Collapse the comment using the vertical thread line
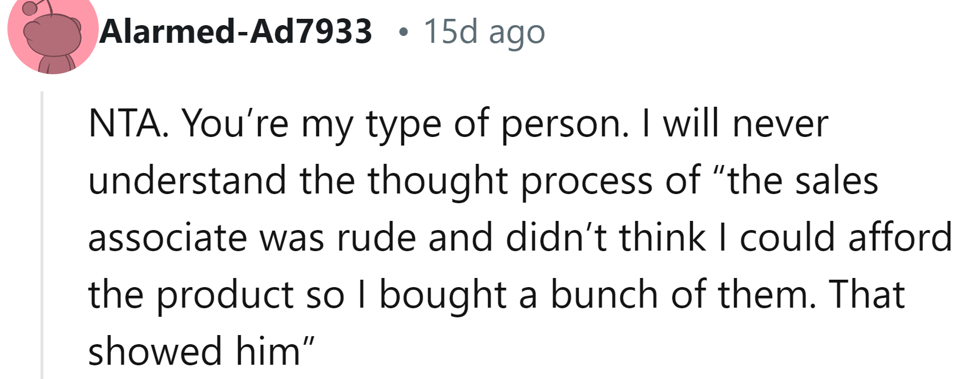The image size is (980, 379). (42, 234)
